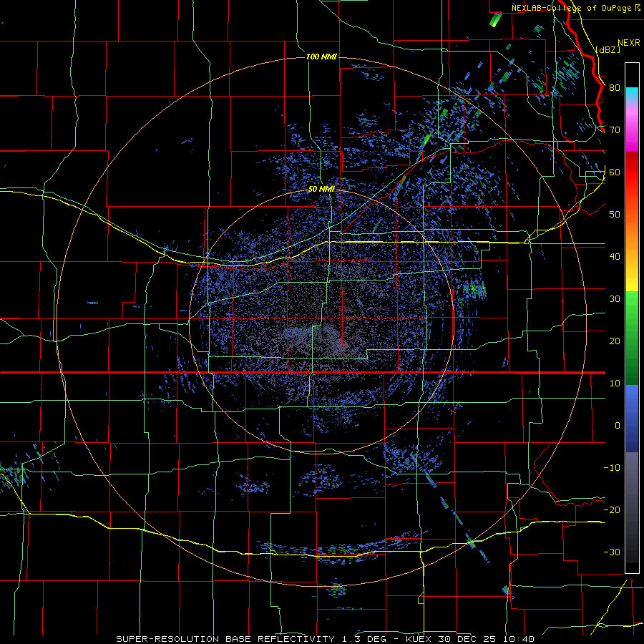Click the "100 NMI" range ring label
The height and width of the screenshot is (644, 644).
(x=321, y=57)
